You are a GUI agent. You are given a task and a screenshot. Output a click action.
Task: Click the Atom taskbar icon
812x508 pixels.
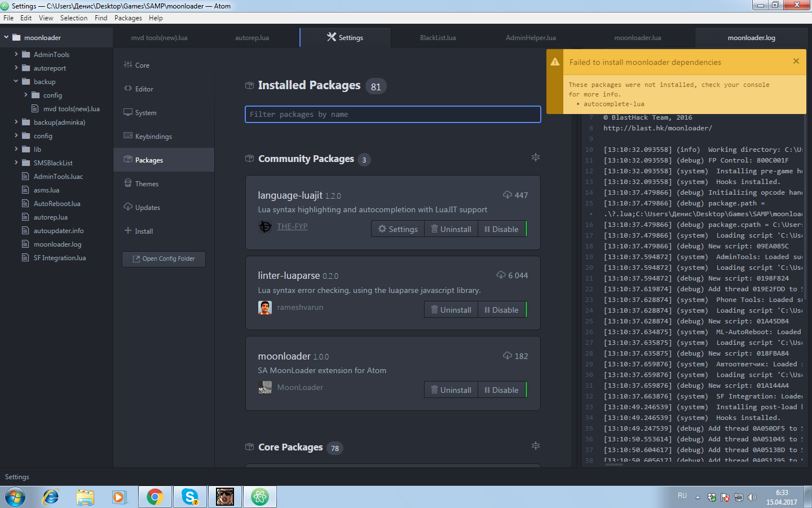[260, 497]
